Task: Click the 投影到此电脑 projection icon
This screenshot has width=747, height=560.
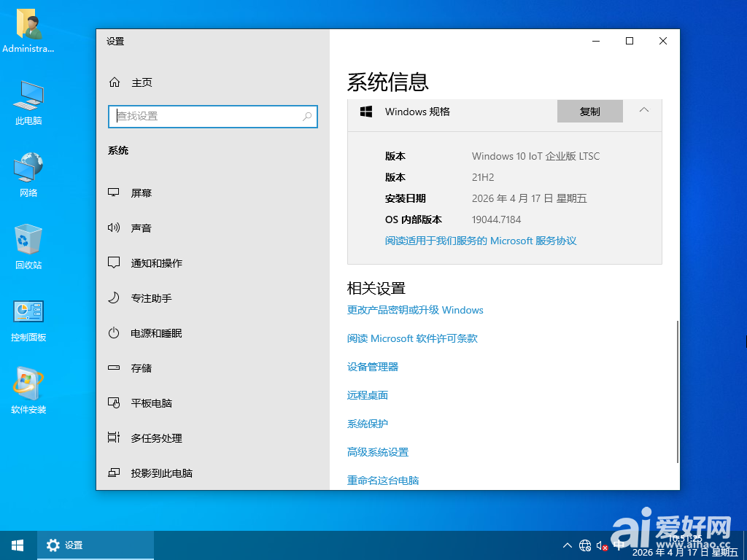Action: tap(113, 472)
